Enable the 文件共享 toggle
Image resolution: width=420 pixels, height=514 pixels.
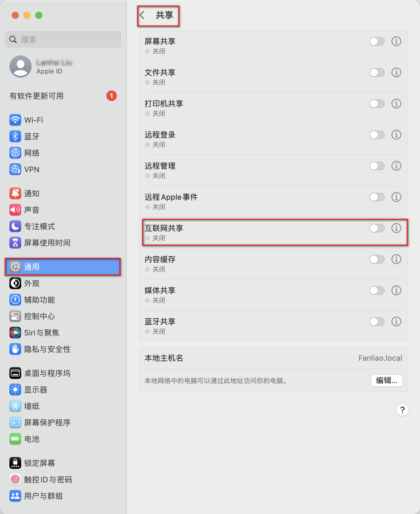pos(377,73)
